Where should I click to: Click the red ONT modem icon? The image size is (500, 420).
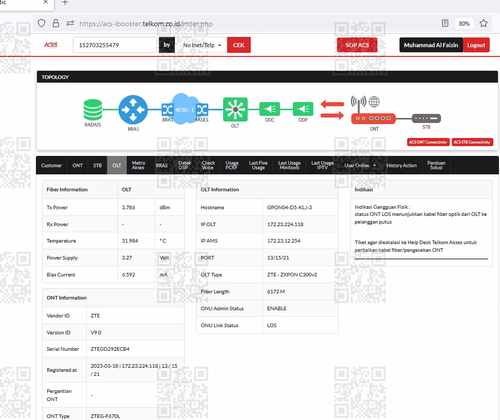pos(373,118)
